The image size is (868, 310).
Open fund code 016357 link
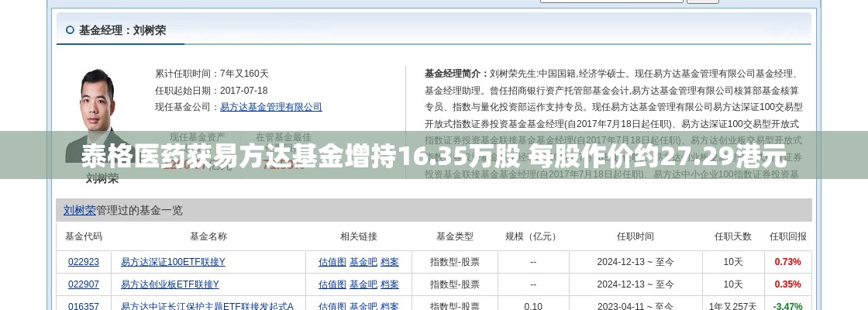click(84, 306)
